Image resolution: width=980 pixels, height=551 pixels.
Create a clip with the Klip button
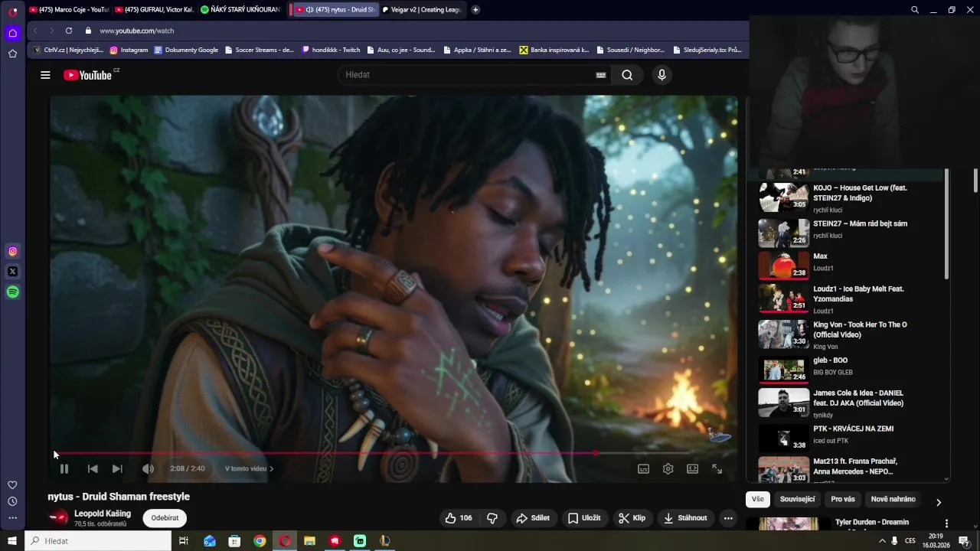click(632, 518)
